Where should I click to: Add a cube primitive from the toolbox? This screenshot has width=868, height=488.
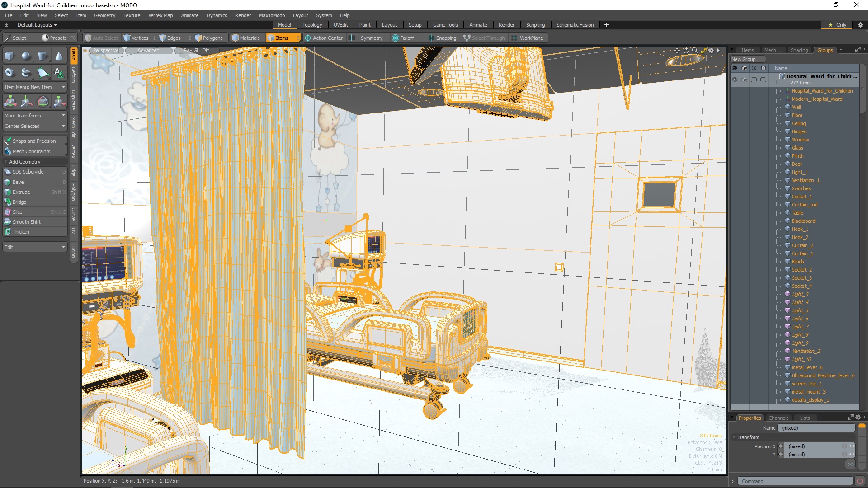pyautogui.click(x=9, y=56)
